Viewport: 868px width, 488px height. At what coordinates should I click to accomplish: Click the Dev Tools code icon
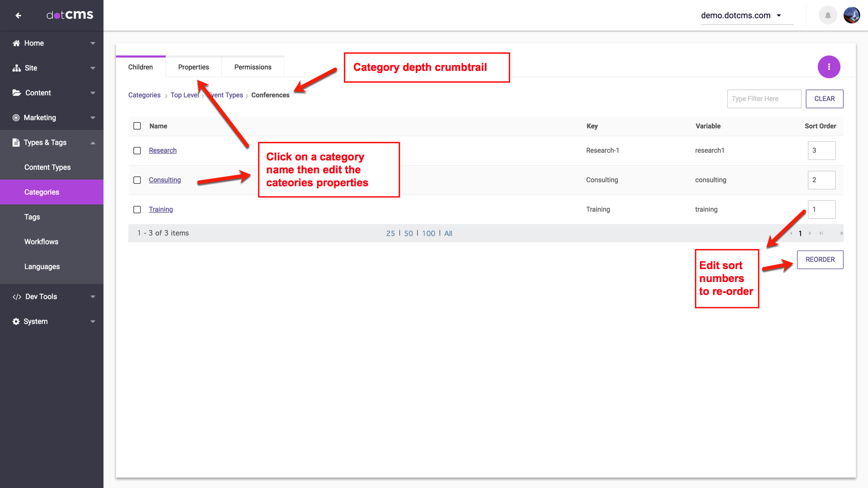pos(17,297)
